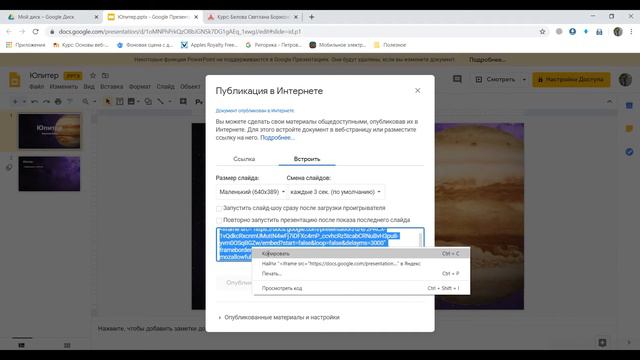640x360 pixels.
Task: Open the Полезное bookmarks folder
Action: coord(390,45)
